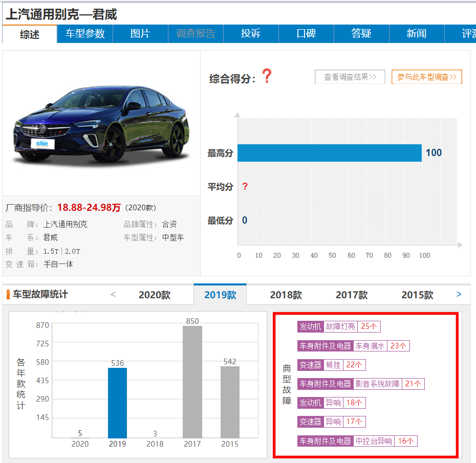Viewport: 476px width, 463px height.
Task: Click the right arrow after 2015款
Action: coord(459,294)
